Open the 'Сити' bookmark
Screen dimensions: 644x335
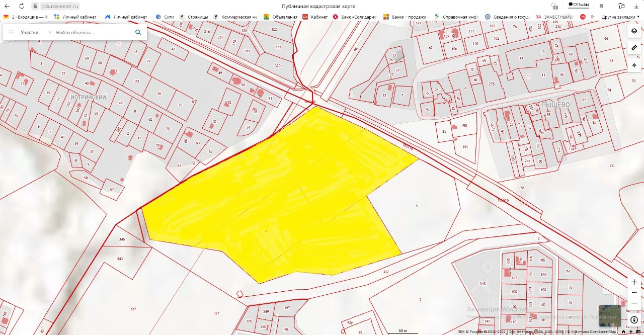[x=165, y=17]
